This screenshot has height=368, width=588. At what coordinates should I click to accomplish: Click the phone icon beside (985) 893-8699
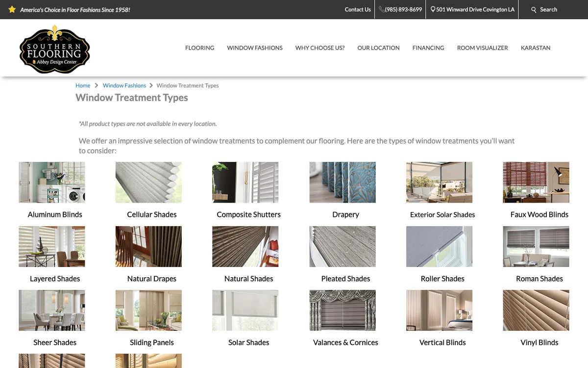[x=382, y=9]
